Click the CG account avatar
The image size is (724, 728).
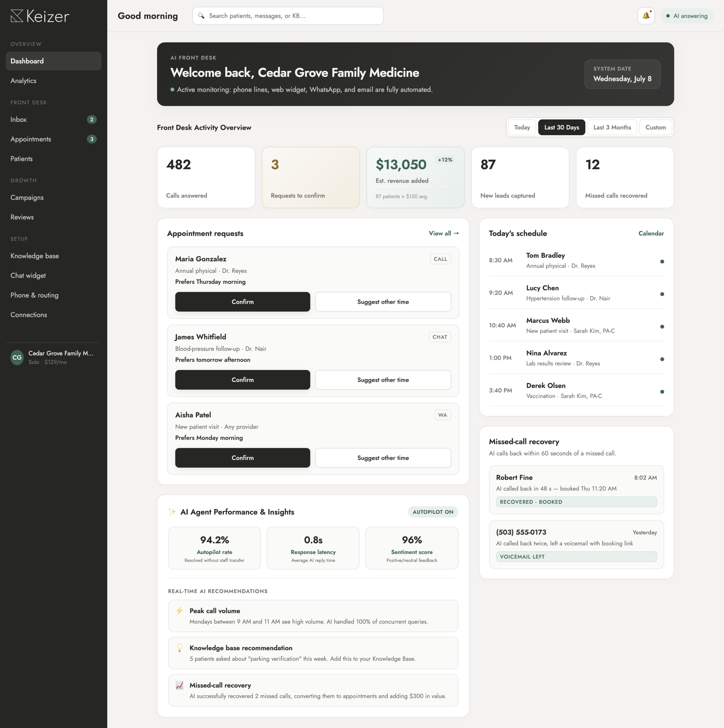click(x=17, y=357)
